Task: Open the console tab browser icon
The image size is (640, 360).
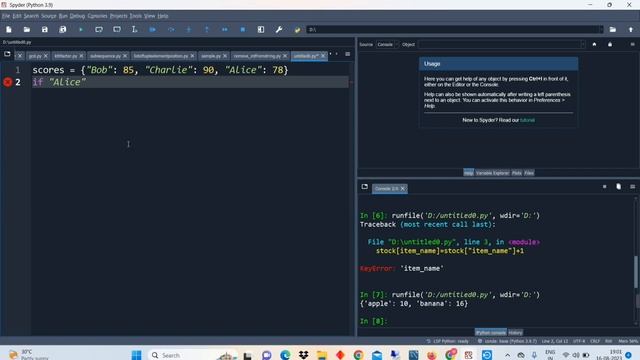Action: pyautogui.click(x=364, y=187)
